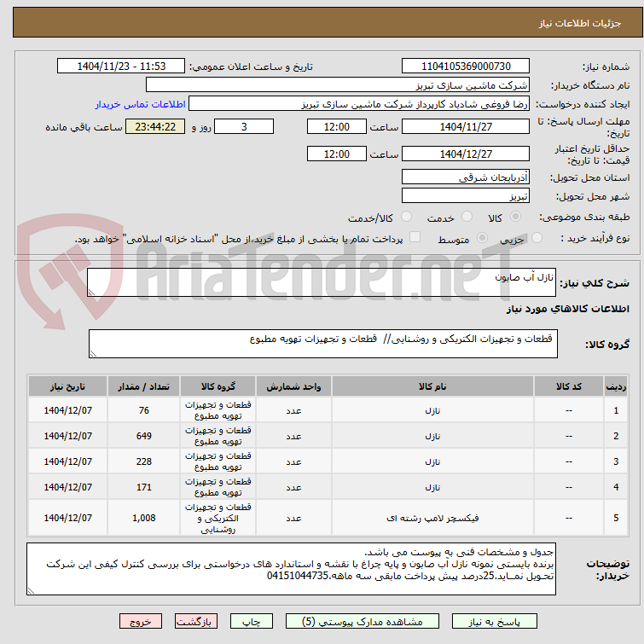Toggle the اسناد خزانه اسلامی payment checkbox
644x644 pixels.
click(415, 237)
